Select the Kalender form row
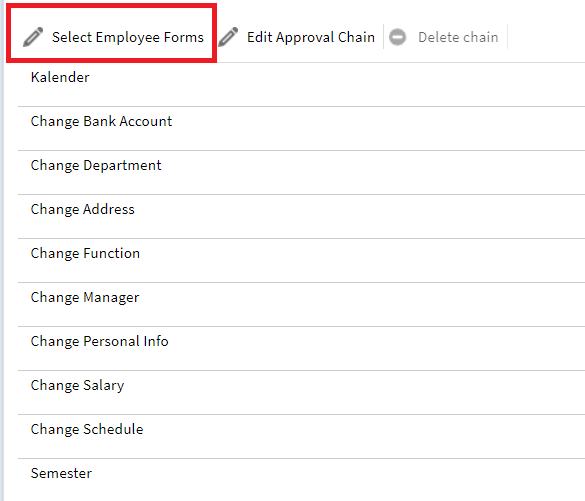 pyautogui.click(x=301, y=85)
